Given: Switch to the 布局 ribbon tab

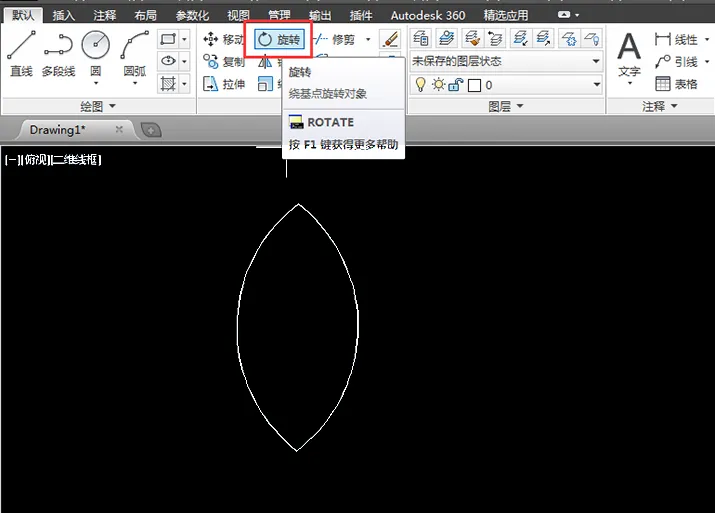Looking at the screenshot, I should coord(145,16).
